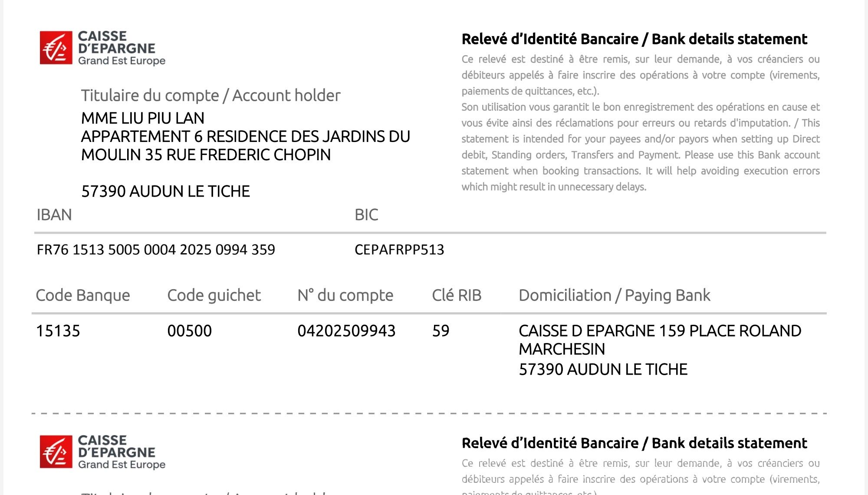Click the bottom Caisse d'Epargne squirrel logo
The height and width of the screenshot is (495, 868).
tap(56, 452)
